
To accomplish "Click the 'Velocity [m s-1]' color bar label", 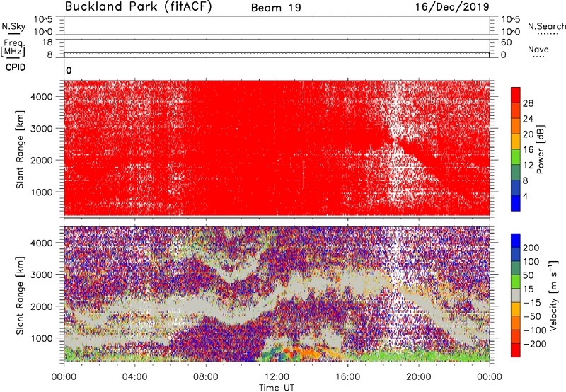I will click(554, 295).
